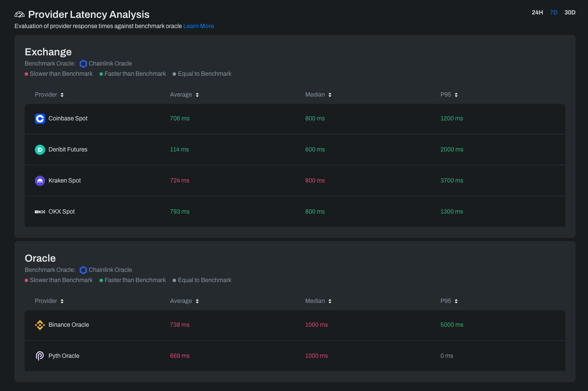The image size is (588, 391).
Task: Click the P95 column header in Oracle table
Action: [x=446, y=301]
